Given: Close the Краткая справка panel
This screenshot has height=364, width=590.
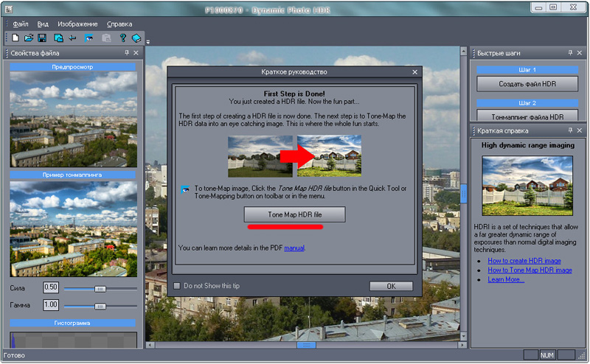Looking at the screenshot, I should coord(580,130).
